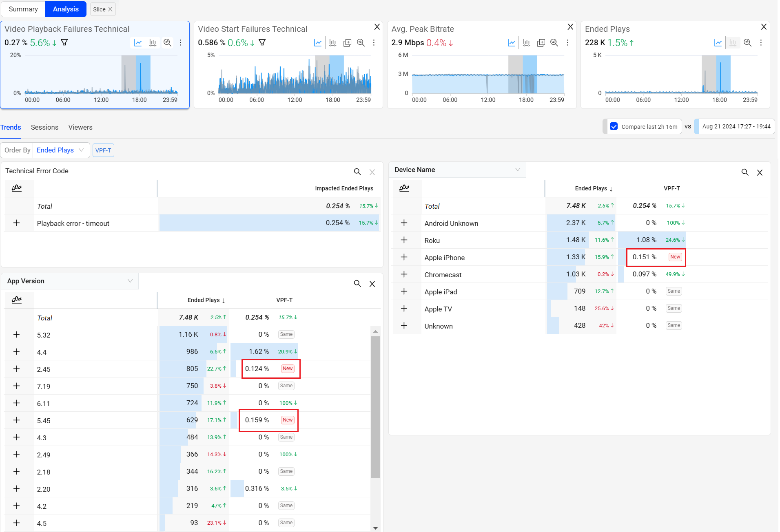Open three-dot menu on Avg. Peak Bitrate card

click(x=567, y=43)
